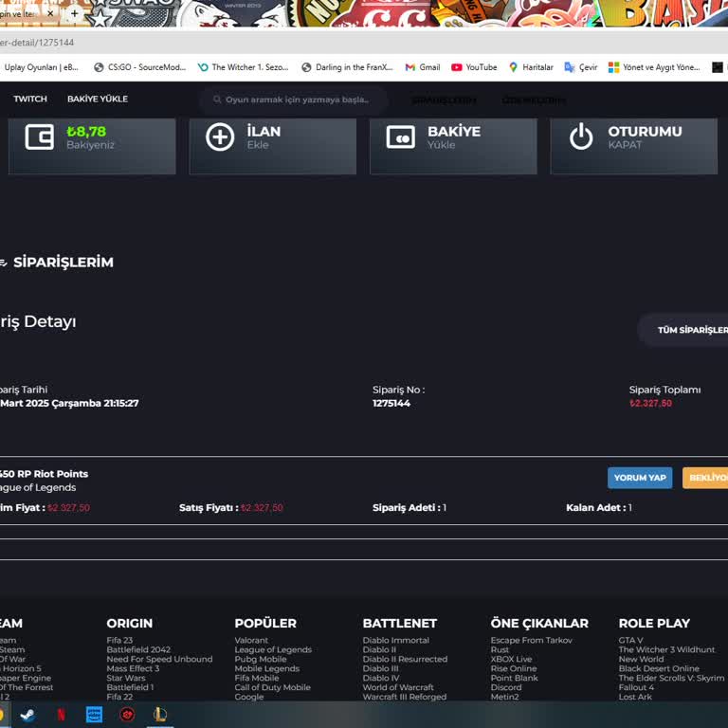
Task: Open Escape From Tarkov footer link
Action: (x=531, y=641)
